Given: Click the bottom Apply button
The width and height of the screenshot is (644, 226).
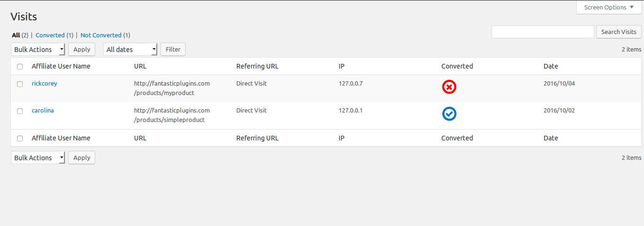Looking at the screenshot, I should (81, 157).
